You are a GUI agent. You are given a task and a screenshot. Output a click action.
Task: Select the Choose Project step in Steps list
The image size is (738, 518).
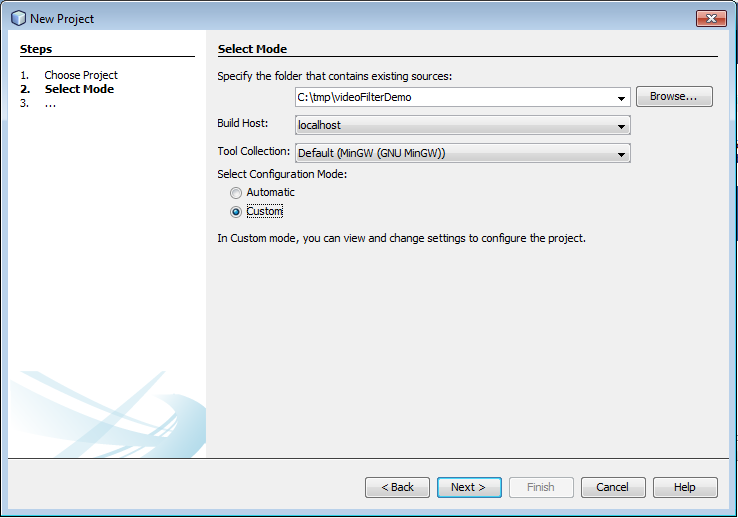80,75
